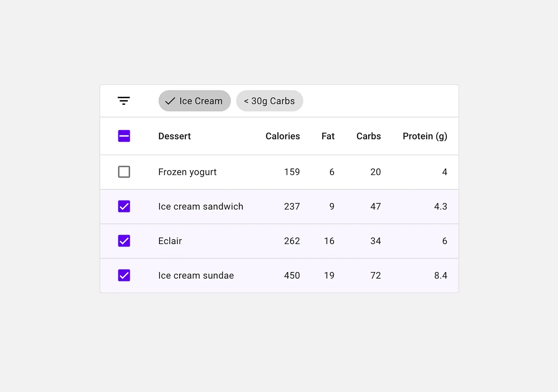Open the filter list icon
Viewport: 558px width, 392px height.
pos(124,101)
